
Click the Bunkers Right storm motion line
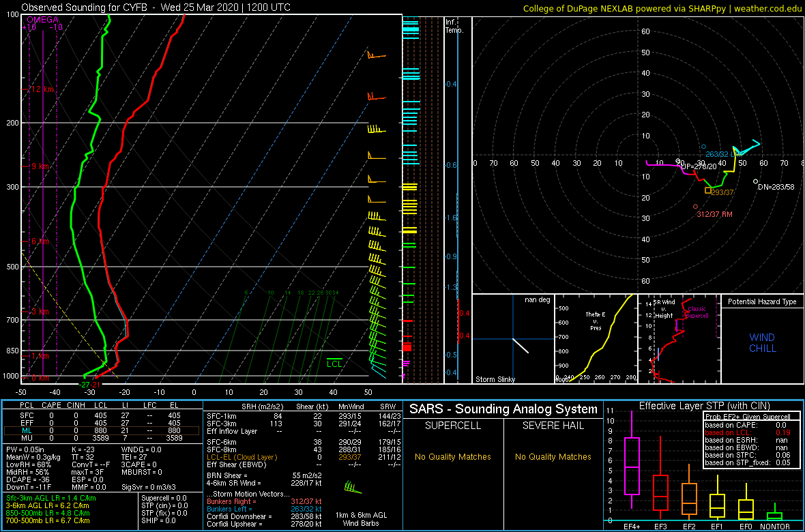click(264, 501)
